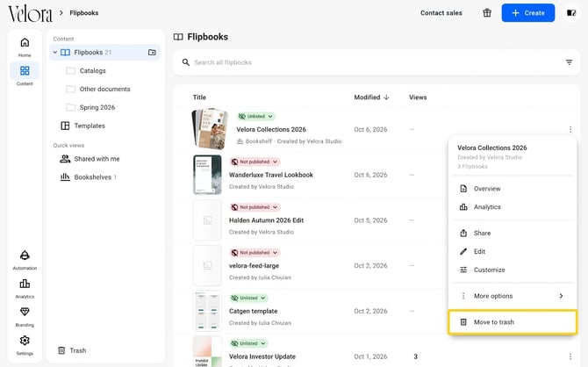Open the Analytics section in the left rail
Viewport: 588px width, 367px height.
tap(25, 288)
